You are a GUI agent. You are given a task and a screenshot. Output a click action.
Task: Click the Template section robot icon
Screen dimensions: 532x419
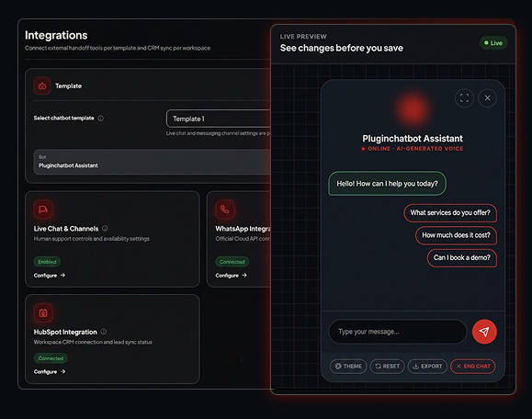pos(42,85)
